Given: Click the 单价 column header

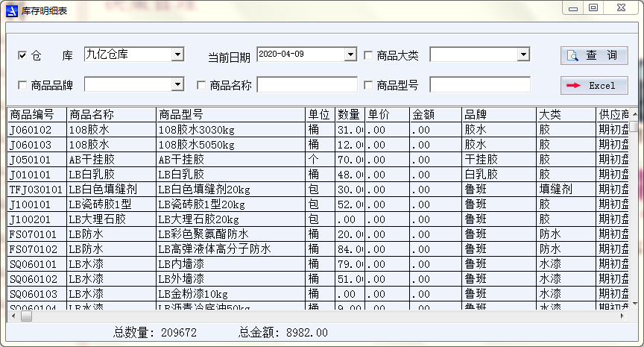Looking at the screenshot, I should click(x=388, y=114).
